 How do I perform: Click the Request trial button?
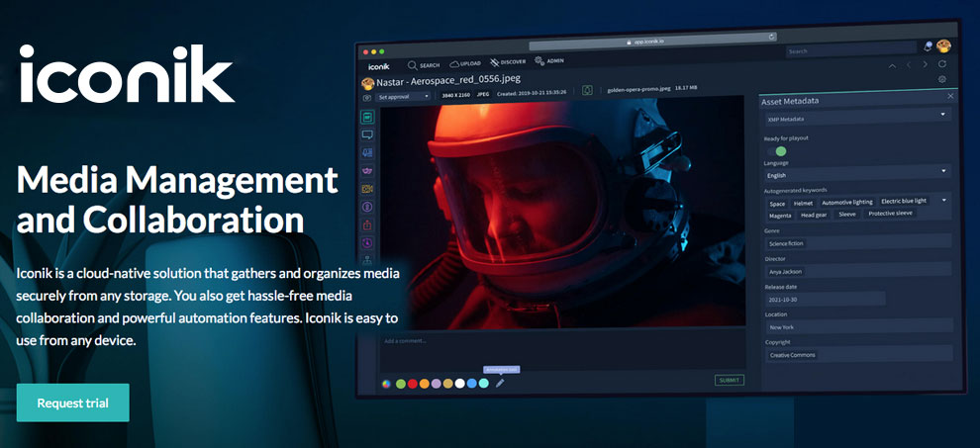click(72, 403)
